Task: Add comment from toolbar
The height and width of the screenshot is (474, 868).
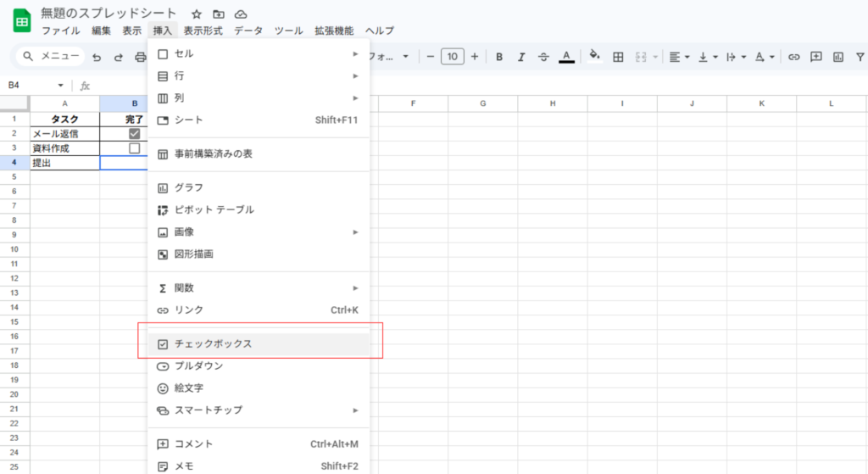Action: (x=816, y=57)
